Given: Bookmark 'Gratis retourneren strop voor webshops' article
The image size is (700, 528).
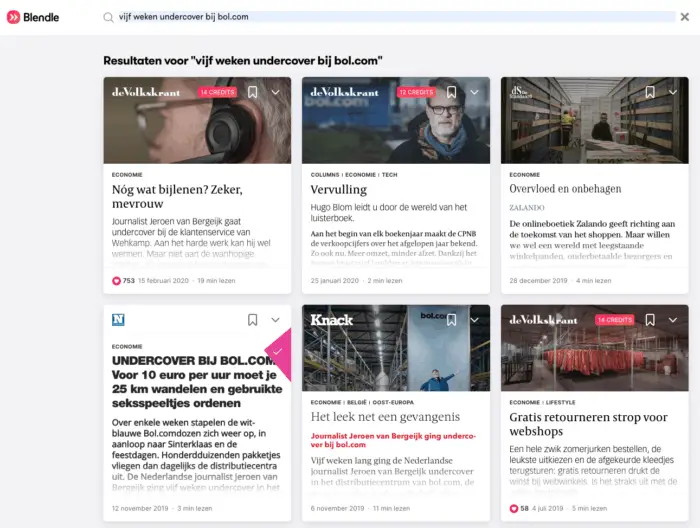Looking at the screenshot, I should click(650, 320).
